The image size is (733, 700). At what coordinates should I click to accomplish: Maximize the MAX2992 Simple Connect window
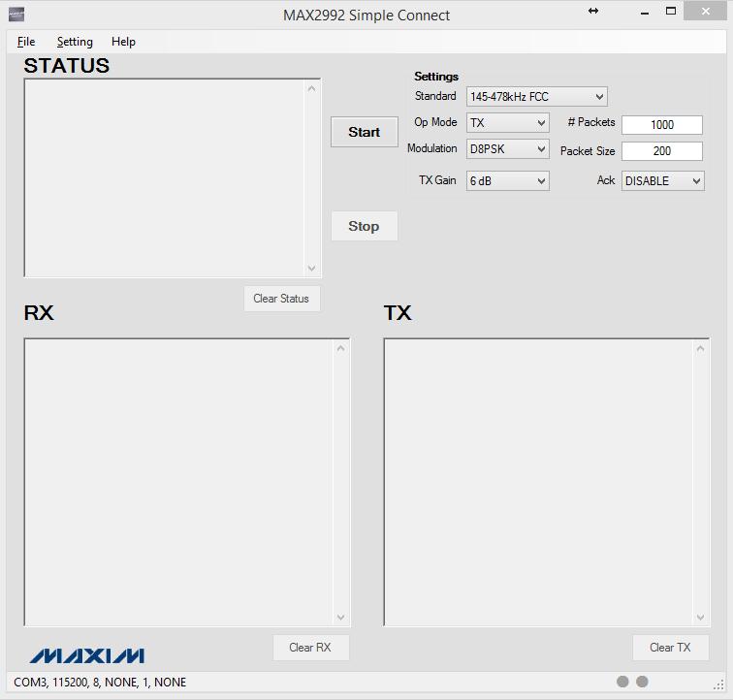coord(671,12)
